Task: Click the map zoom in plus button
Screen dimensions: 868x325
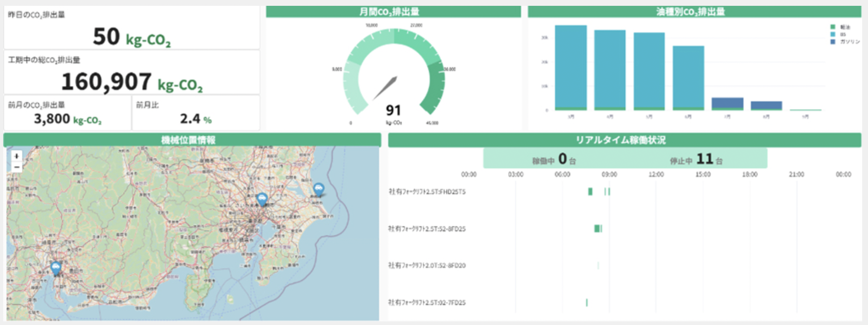Action: coord(17,156)
